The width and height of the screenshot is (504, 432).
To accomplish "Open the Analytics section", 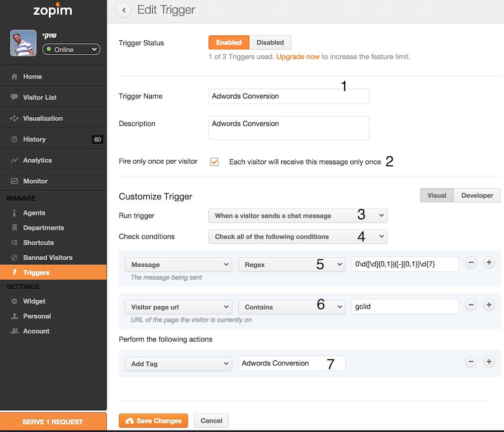I will pos(53,160).
